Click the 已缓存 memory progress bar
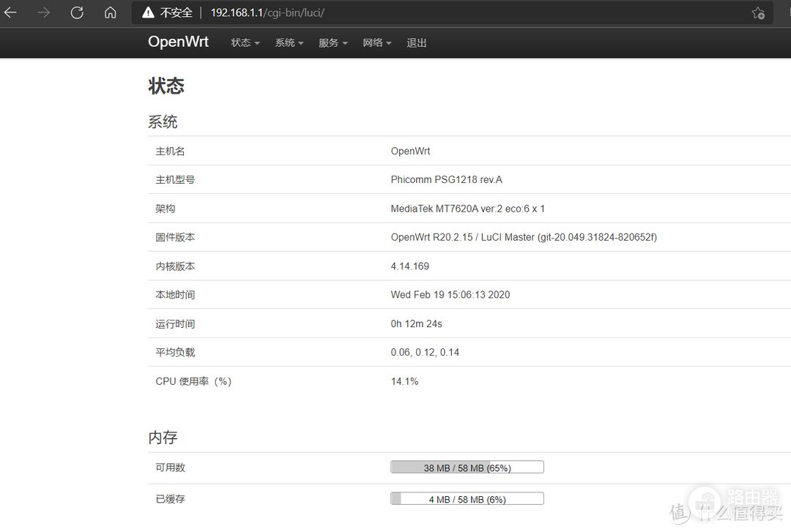Viewport: 791px width, 532px height. [467, 499]
